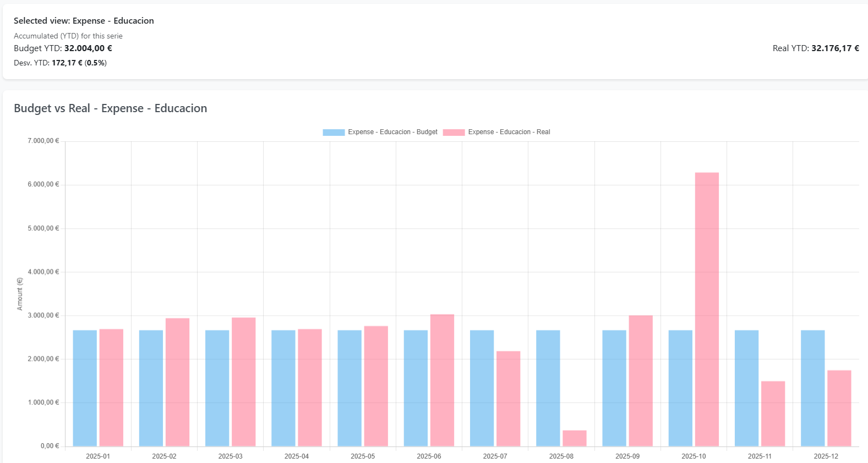This screenshot has height=463, width=868.
Task: Click 'Accumulated (YTD) for this serie' text
Action: (68, 36)
